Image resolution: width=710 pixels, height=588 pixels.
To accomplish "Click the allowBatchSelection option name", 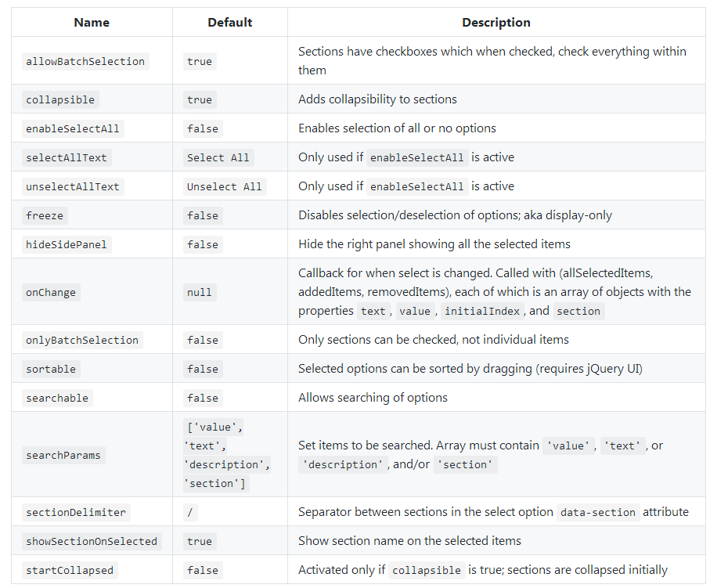I will [x=85, y=61].
